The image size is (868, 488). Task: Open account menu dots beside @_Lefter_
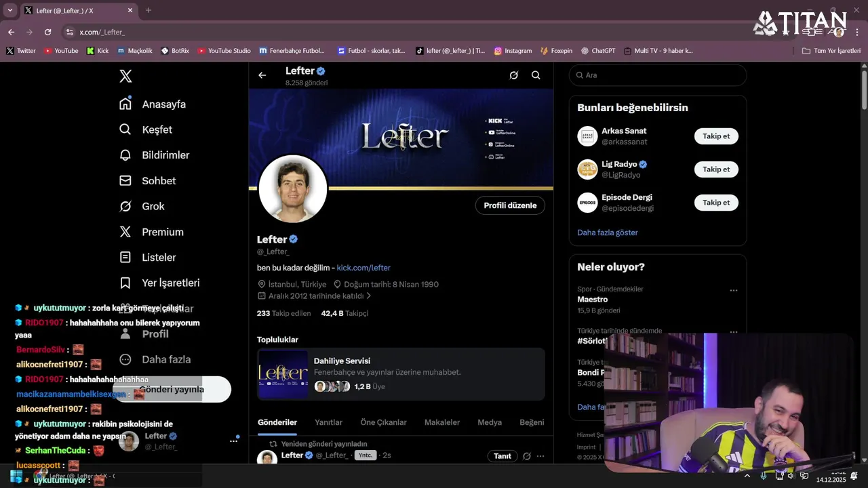[x=233, y=441]
